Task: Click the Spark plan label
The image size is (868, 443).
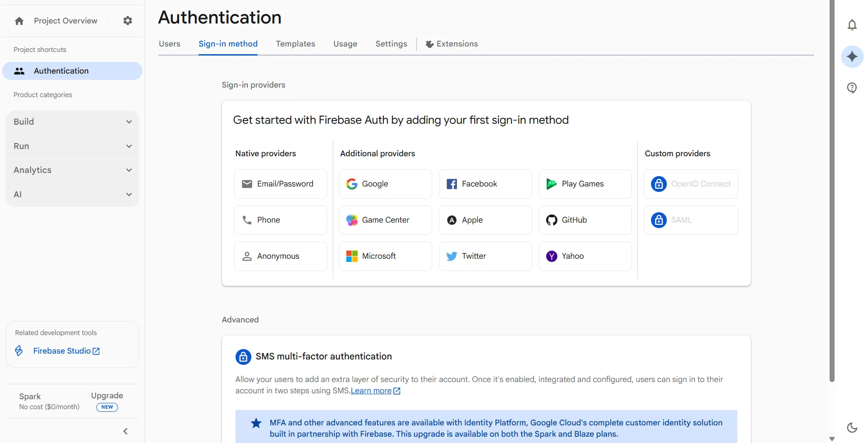Action: tap(30, 396)
